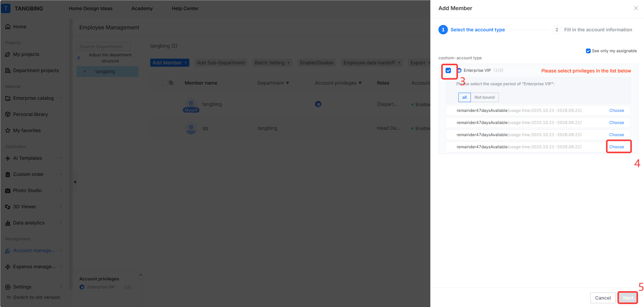Click the adjust department structure icon
644x307 pixels.
coord(79,58)
